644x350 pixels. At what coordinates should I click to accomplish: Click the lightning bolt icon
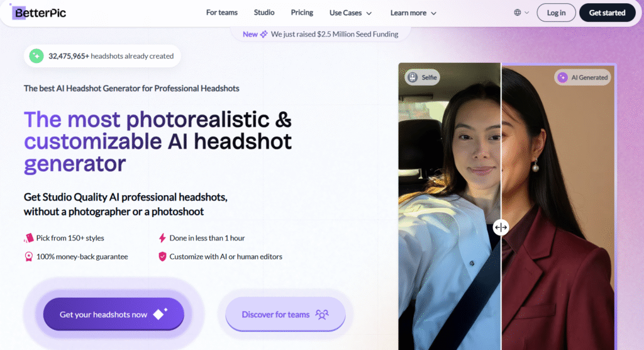[162, 238]
